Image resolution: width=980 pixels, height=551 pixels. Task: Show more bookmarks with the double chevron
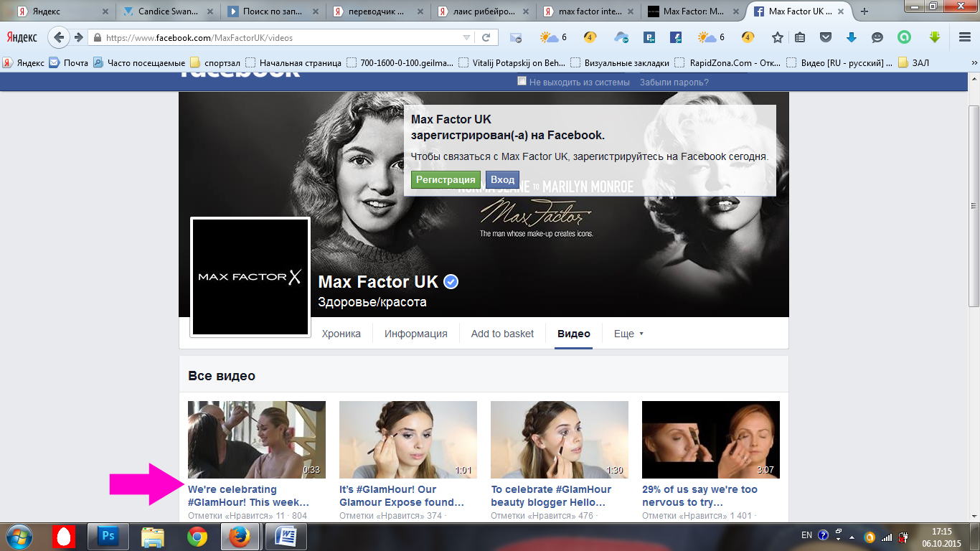coord(974,63)
